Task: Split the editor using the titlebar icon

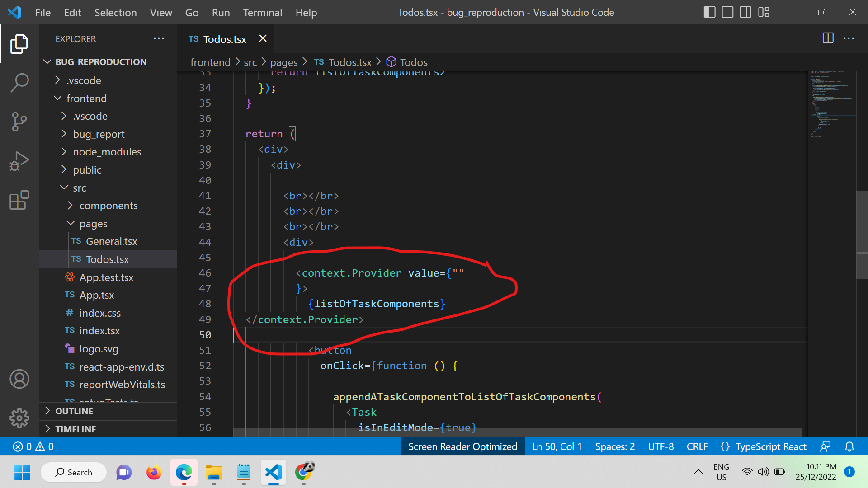Action: click(x=828, y=38)
